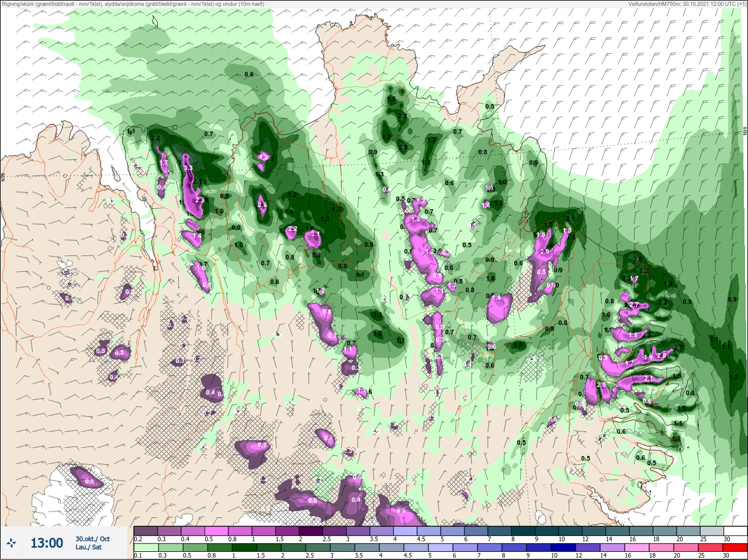Click the legend value '0.1'
748x560 pixels.
pyautogui.click(x=138, y=556)
